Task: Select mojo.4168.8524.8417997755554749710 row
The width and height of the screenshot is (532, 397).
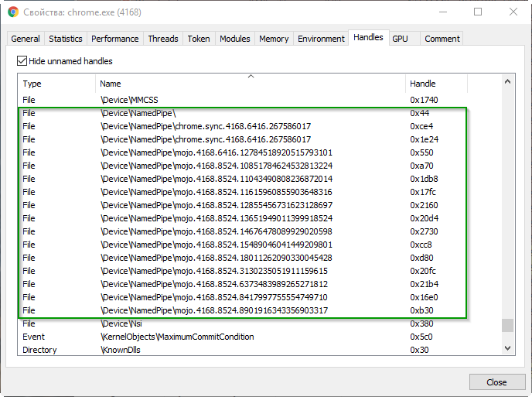Action: point(243,297)
